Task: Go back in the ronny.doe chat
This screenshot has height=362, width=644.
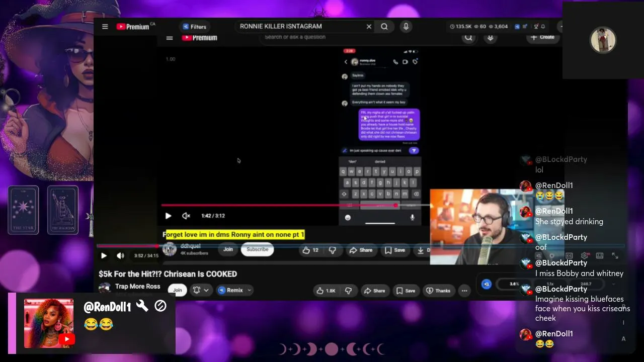Action: coord(346,62)
